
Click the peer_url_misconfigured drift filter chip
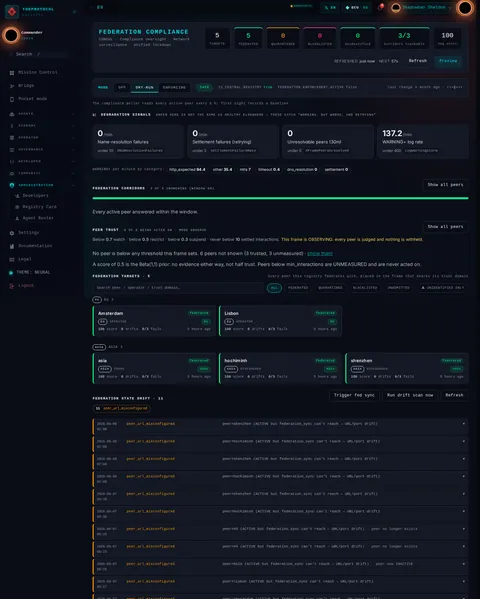coord(122,408)
